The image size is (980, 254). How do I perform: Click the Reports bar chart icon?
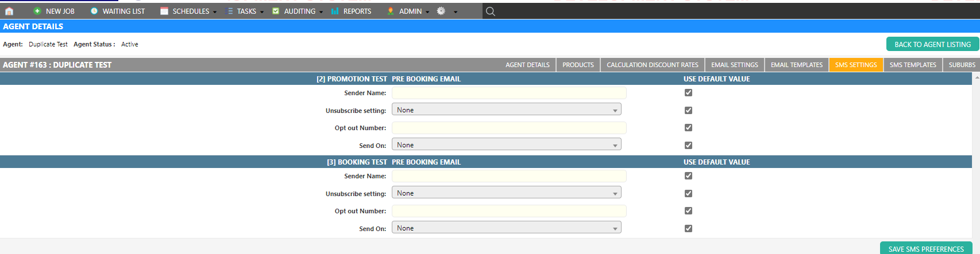click(x=335, y=11)
